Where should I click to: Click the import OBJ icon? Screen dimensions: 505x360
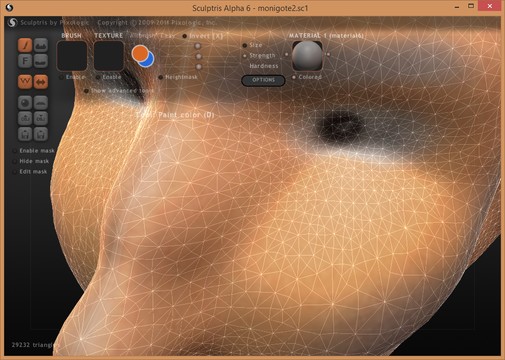click(25, 118)
